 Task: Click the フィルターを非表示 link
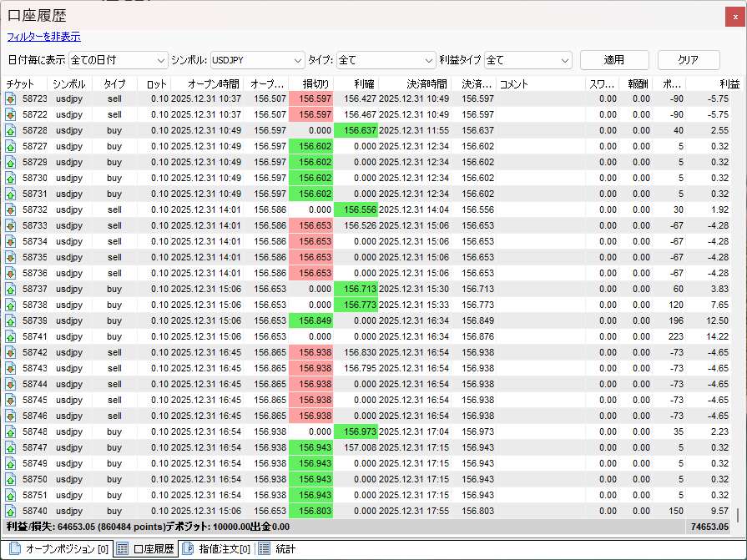click(43, 37)
